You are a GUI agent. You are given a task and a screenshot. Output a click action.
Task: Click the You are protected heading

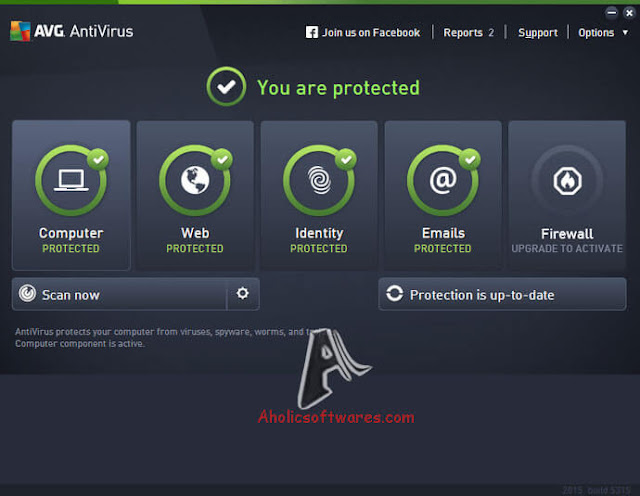(338, 88)
